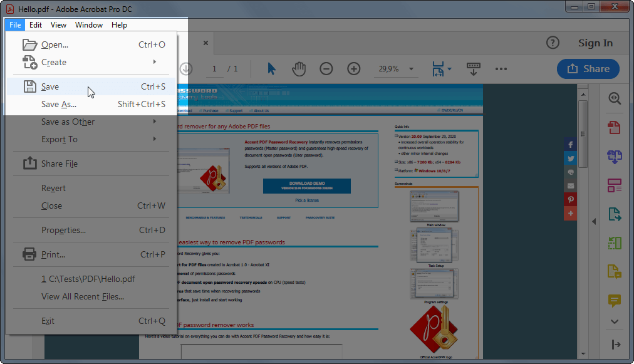This screenshot has width=634, height=364.
Task: Click the Open folder icon in File menu
Action: 29,44
